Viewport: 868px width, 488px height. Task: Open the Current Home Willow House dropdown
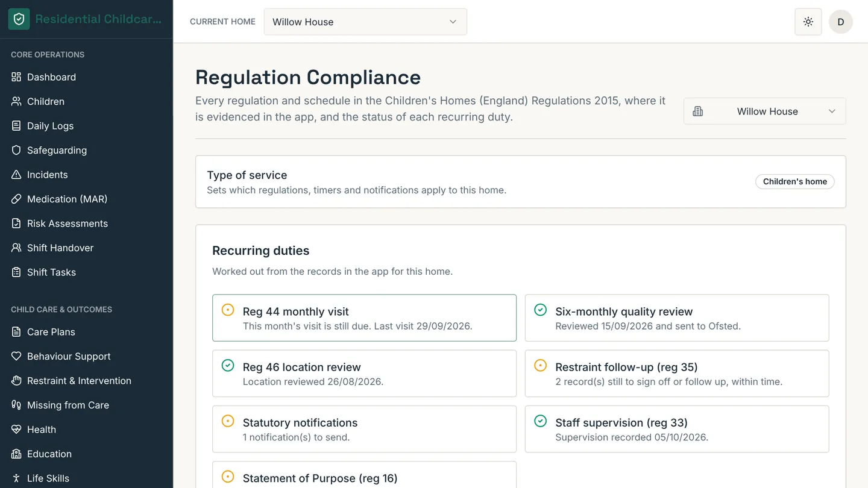pos(365,22)
